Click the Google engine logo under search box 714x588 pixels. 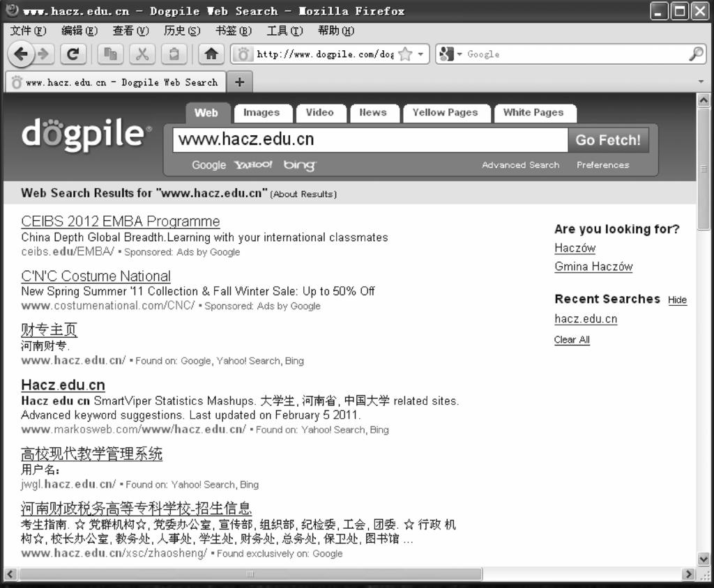point(208,165)
